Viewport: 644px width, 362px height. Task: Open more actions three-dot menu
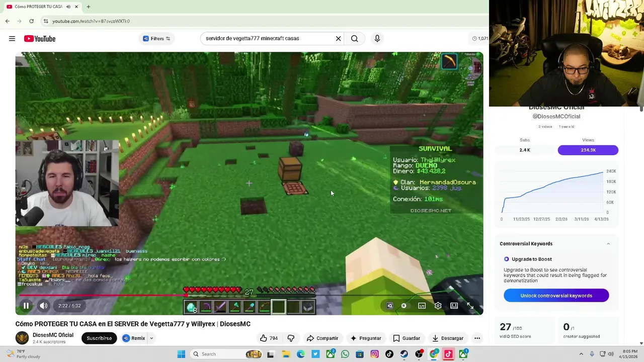[477, 338]
